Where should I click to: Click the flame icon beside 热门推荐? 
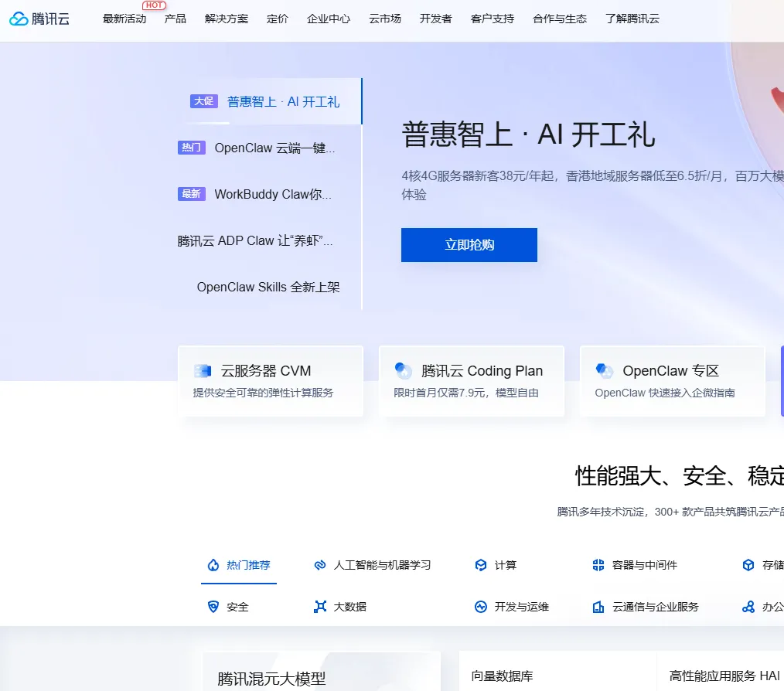pos(213,565)
